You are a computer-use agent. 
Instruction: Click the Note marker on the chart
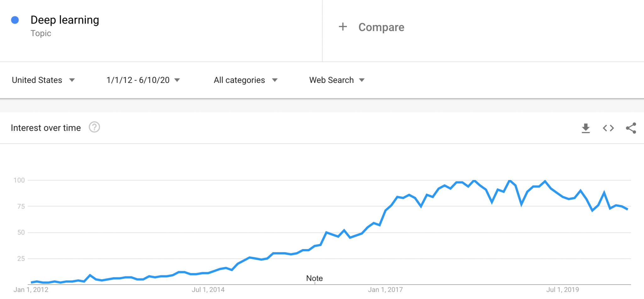point(314,278)
